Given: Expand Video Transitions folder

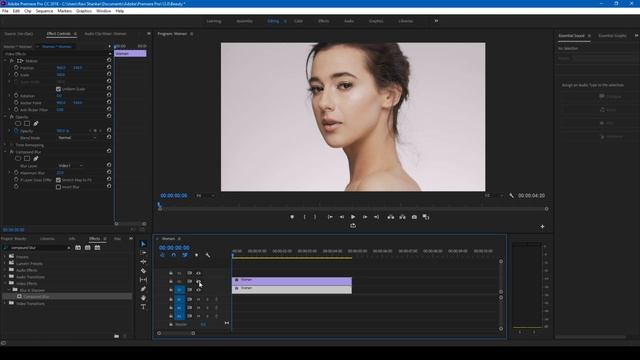Looking at the screenshot, I should click(5, 303).
